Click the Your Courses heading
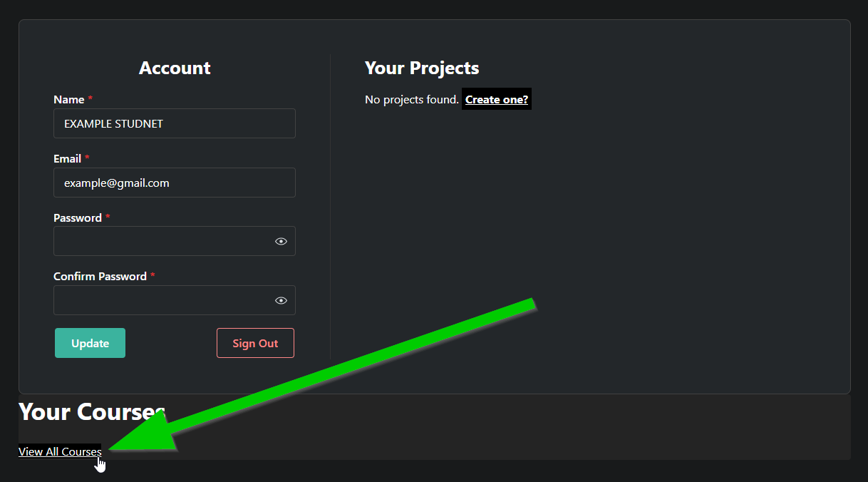This screenshot has width=868, height=482. coord(91,411)
